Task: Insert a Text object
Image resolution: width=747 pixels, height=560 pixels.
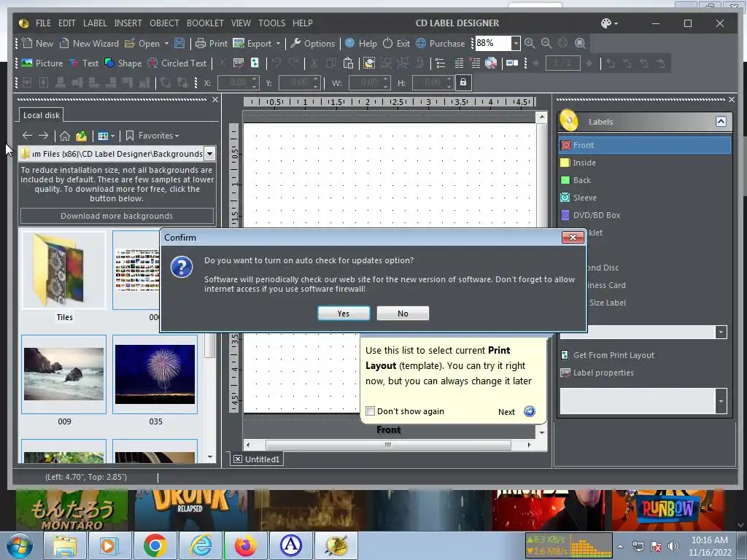Action: (84, 63)
